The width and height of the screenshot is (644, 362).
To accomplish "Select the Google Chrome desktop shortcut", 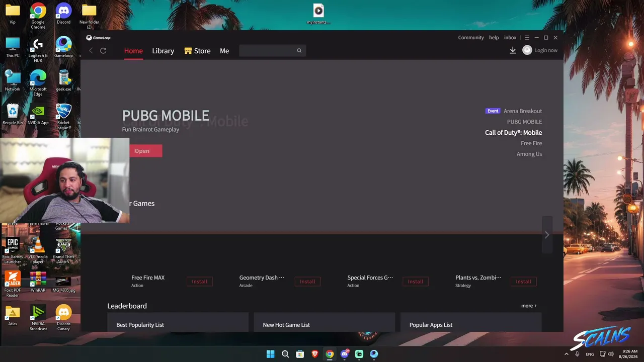I will [38, 16].
